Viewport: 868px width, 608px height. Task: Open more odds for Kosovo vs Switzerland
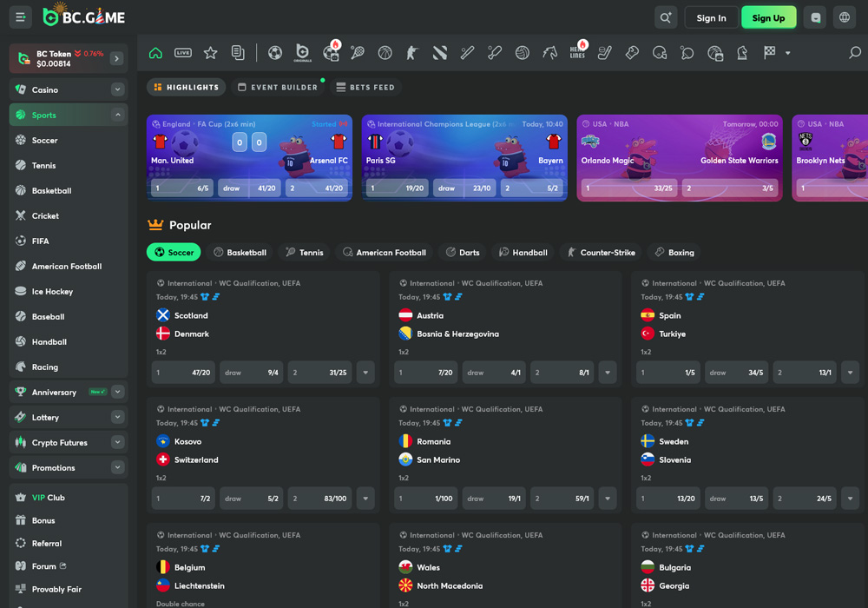click(365, 498)
